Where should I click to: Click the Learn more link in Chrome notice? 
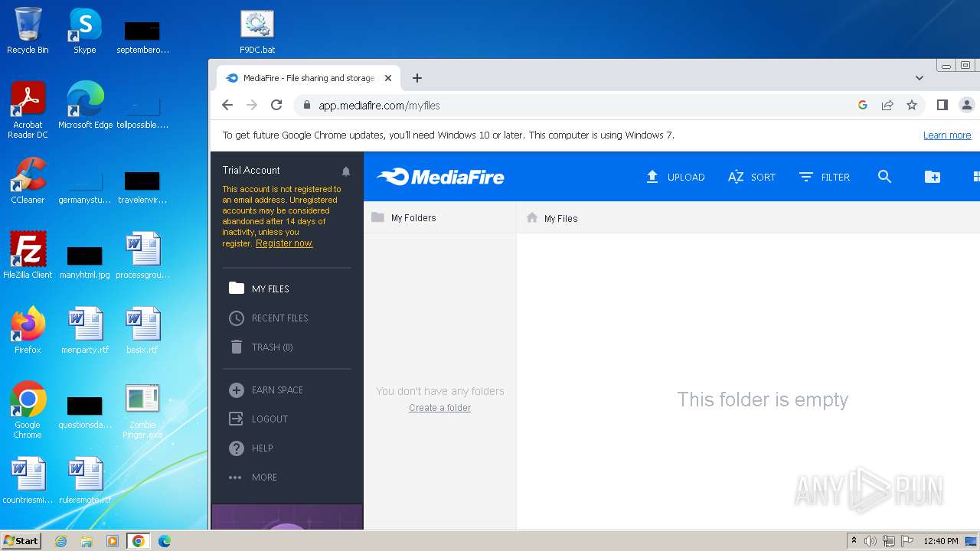tap(947, 135)
